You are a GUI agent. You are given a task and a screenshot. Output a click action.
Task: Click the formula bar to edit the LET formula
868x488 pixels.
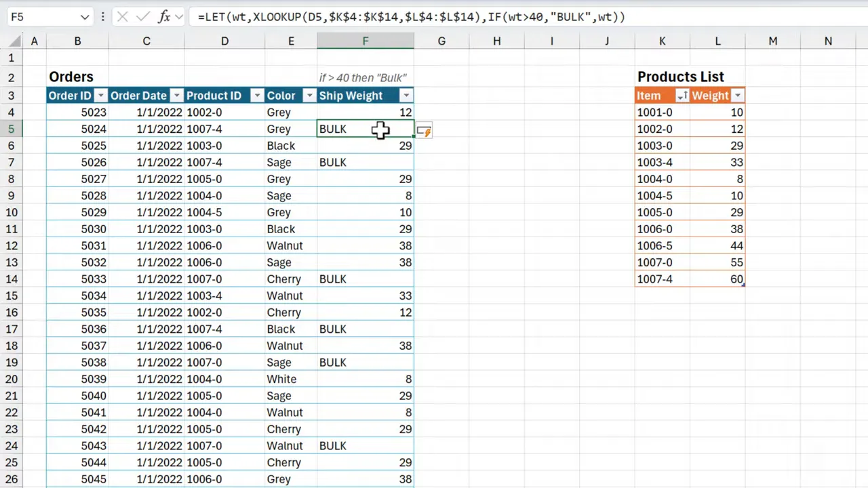coord(407,16)
